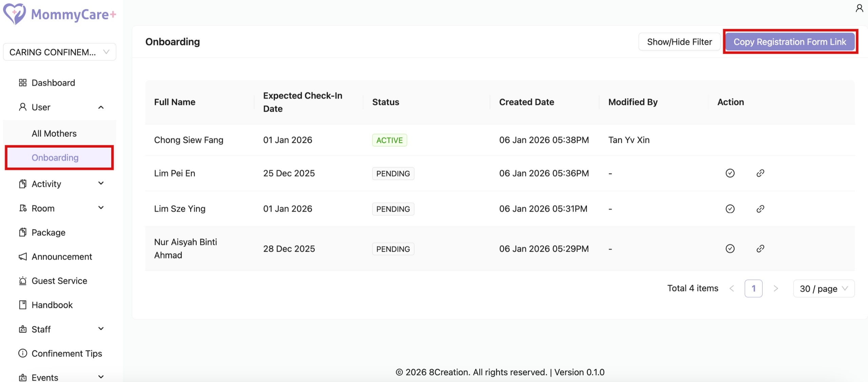The image size is (868, 382).
Task: Click the Announcement megaphone icon
Action: click(x=23, y=256)
